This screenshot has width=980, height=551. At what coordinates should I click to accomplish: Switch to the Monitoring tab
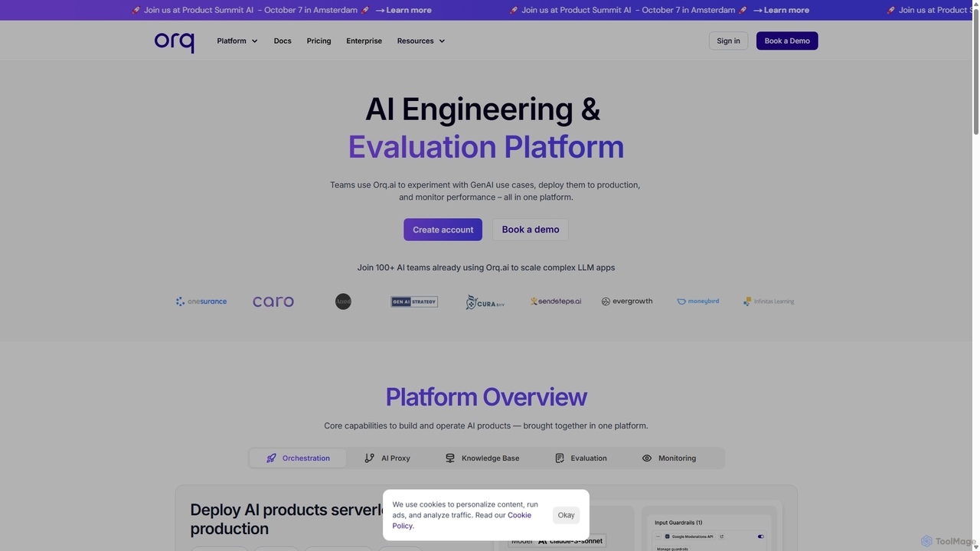[x=669, y=458]
